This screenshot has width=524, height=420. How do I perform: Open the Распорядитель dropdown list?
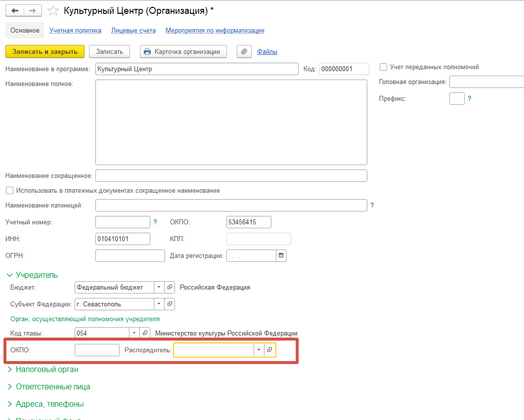(x=259, y=350)
